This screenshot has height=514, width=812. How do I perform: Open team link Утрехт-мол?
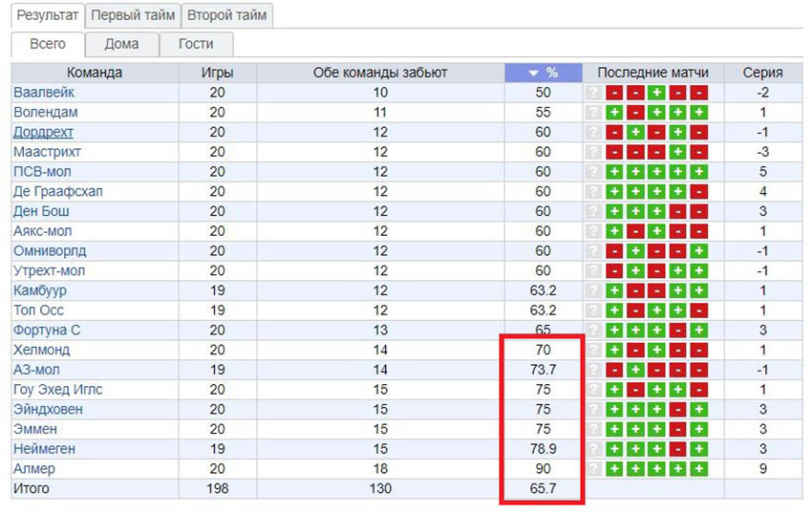49,270
